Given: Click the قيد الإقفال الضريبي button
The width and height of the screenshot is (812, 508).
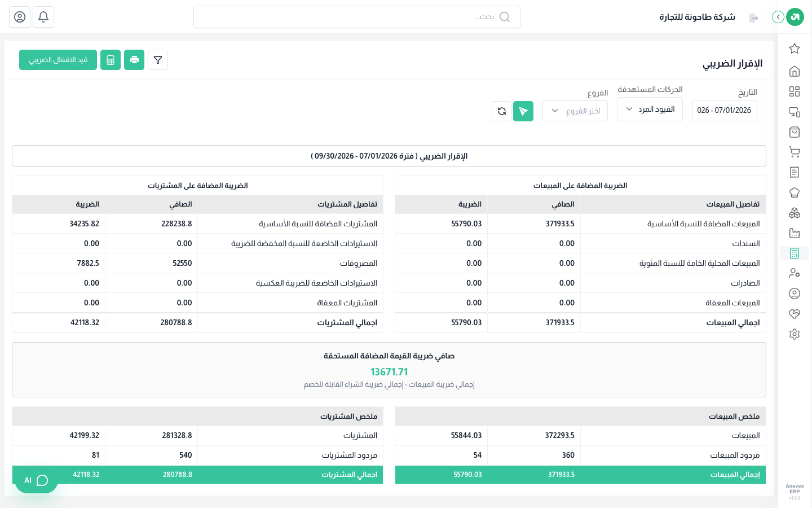Looking at the screenshot, I should pyautogui.click(x=58, y=60).
